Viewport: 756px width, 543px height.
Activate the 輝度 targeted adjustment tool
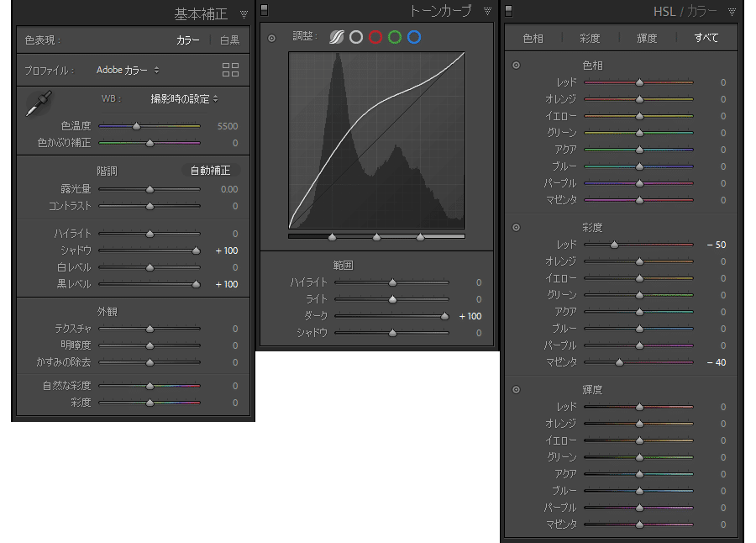point(516,389)
